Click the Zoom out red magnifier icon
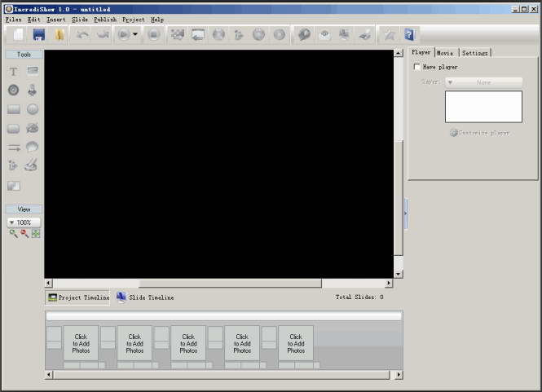 (24, 234)
